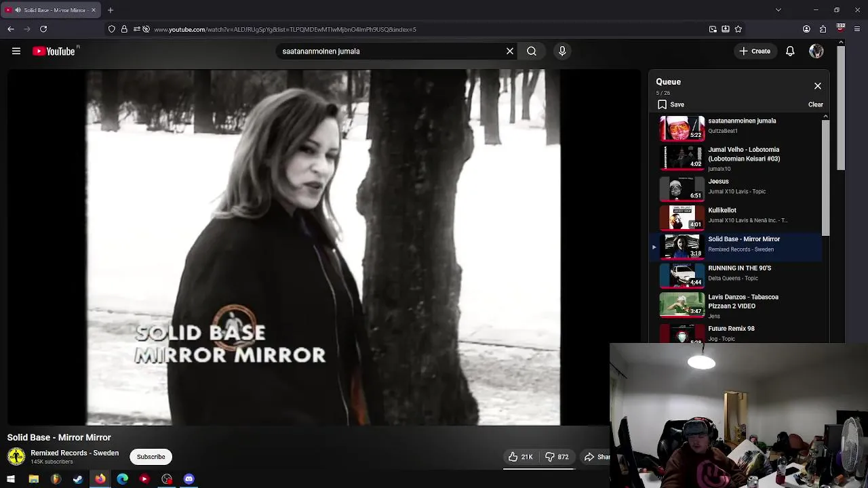Open the browser account profile icon
This screenshot has width=868, height=488.
[x=806, y=29]
